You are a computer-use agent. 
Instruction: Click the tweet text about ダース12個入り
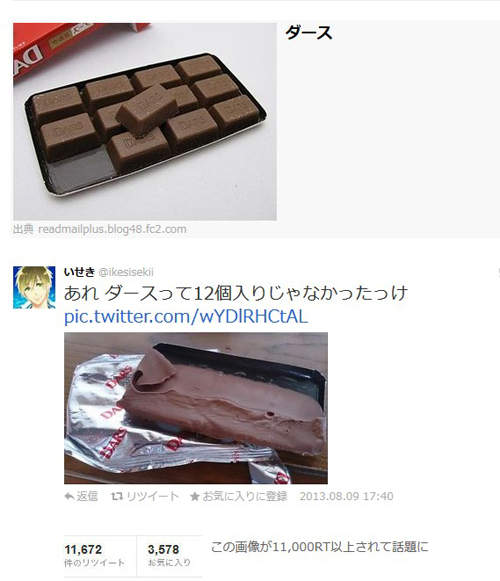tap(236, 293)
